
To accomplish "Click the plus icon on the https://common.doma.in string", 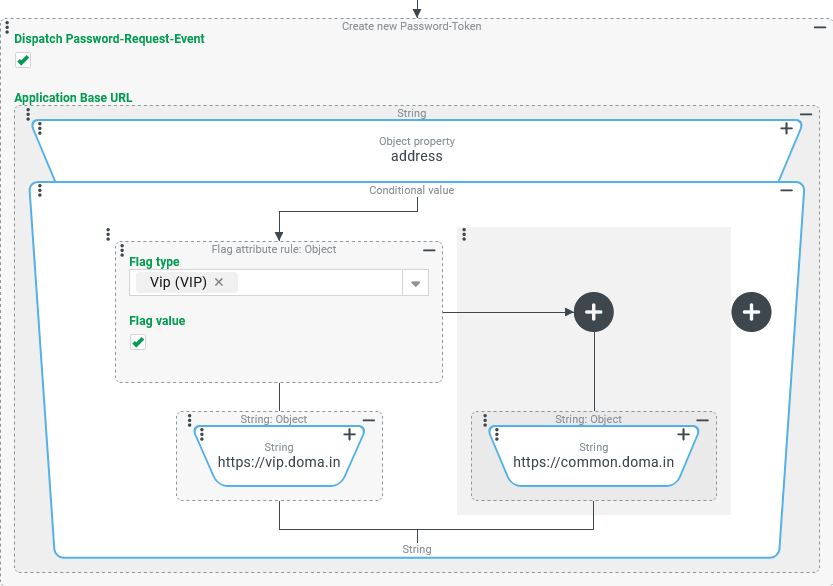I will 683,434.
